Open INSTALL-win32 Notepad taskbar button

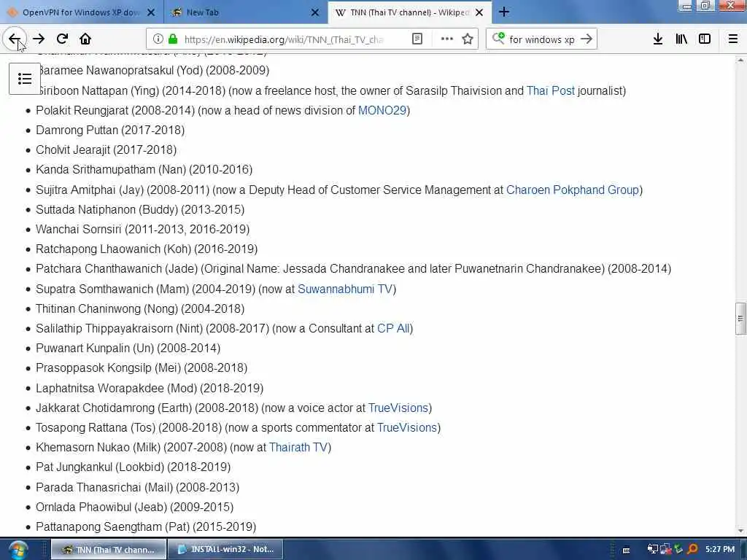[x=225, y=550]
